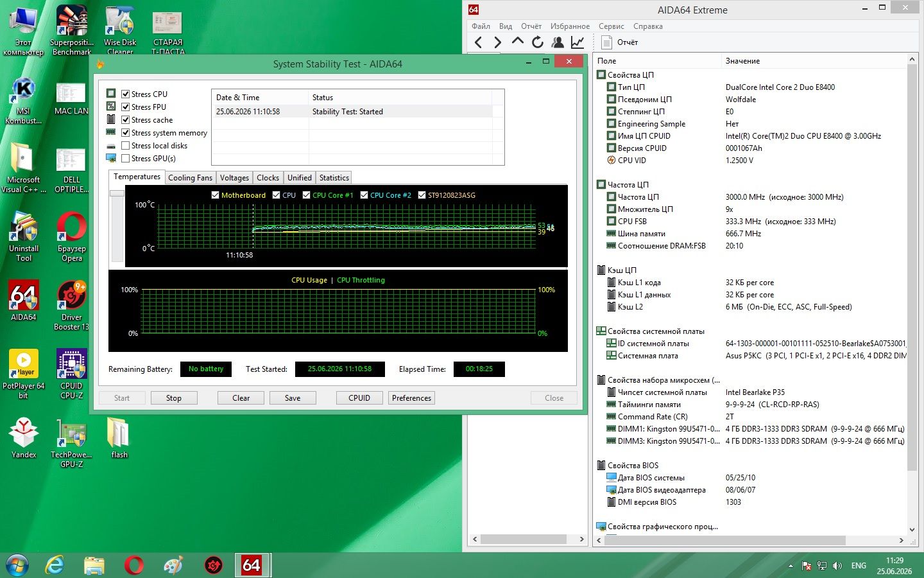The height and width of the screenshot is (578, 924).
Task: Refresh the AIDA64 report page
Action: pyautogui.click(x=537, y=42)
